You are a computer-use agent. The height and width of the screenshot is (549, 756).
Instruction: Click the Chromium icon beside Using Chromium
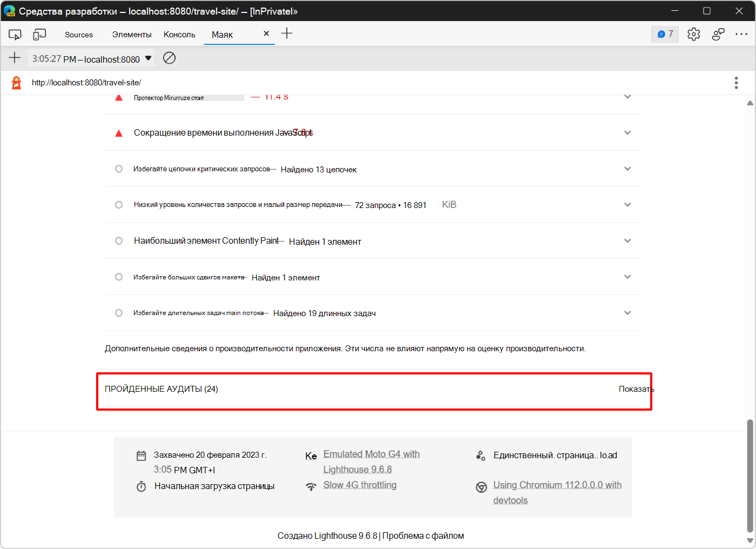(x=481, y=487)
